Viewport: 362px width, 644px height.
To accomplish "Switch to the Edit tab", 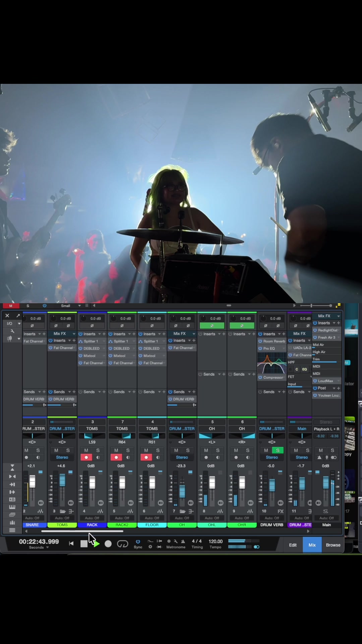I will (293, 545).
